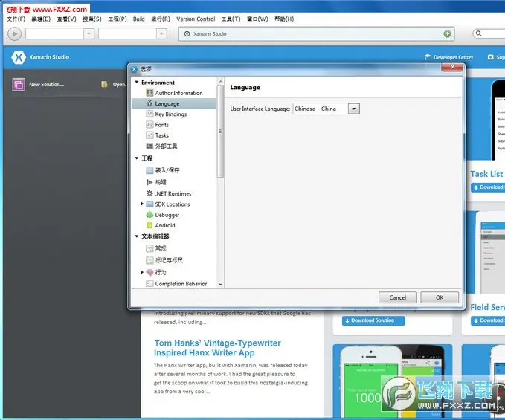Expand the 行为 tree node
The width and height of the screenshot is (505, 420).
pos(142,272)
